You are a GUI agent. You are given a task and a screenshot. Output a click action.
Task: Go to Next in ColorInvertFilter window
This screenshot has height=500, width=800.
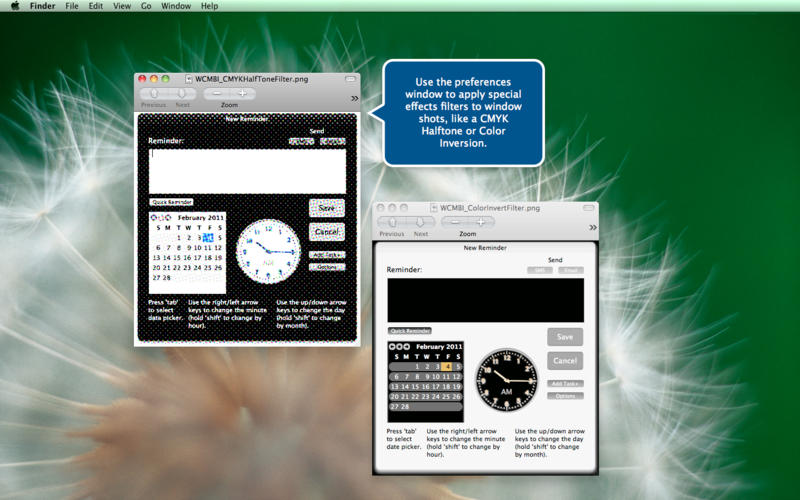click(420, 222)
